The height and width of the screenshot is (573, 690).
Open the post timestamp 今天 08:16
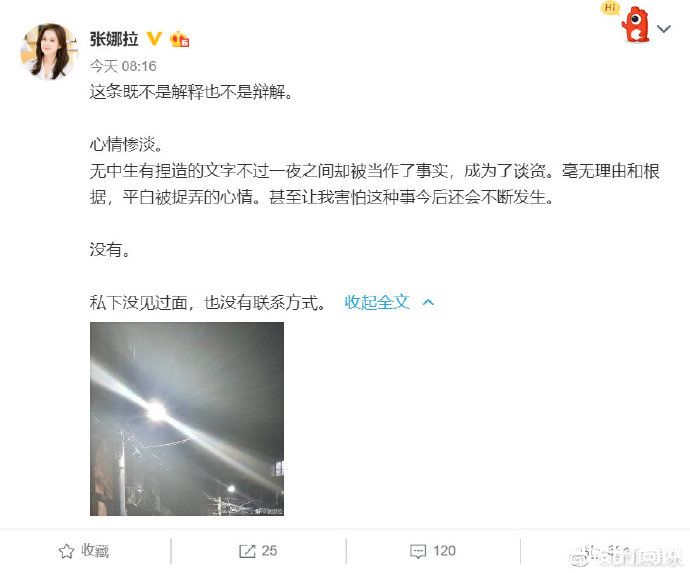123,66
